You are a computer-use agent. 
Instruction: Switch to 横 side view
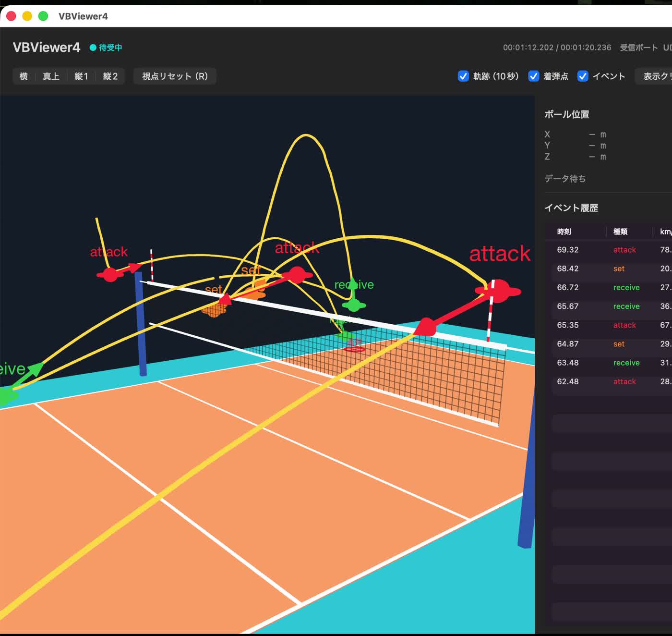[24, 76]
